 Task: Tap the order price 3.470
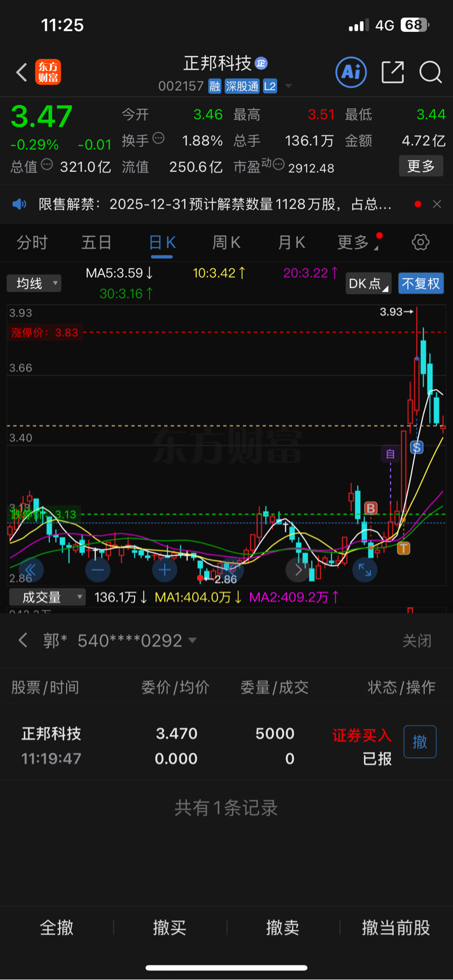click(x=176, y=734)
